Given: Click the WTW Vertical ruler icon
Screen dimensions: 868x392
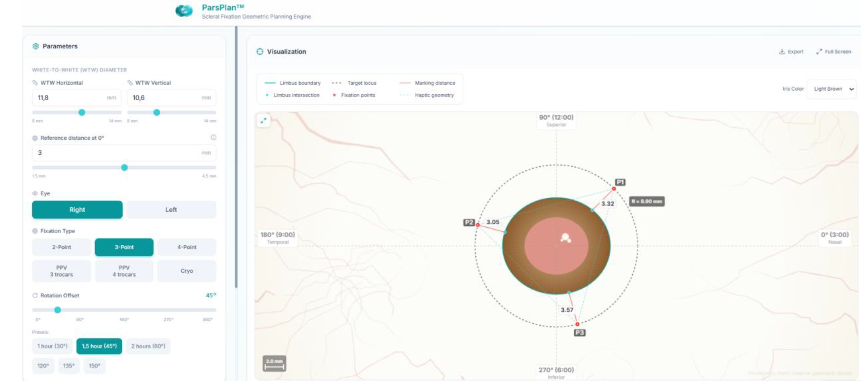Looking at the screenshot, I should pyautogui.click(x=130, y=82).
